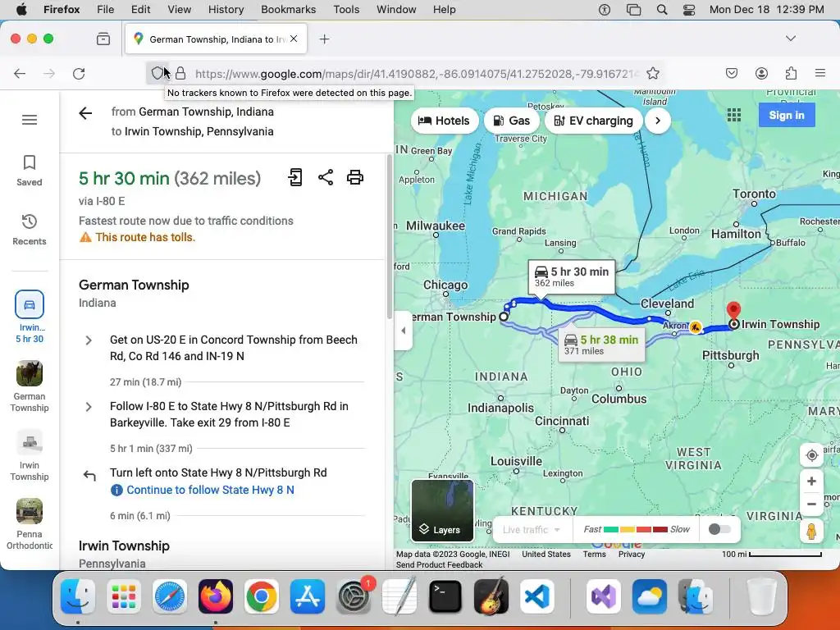
Task: Open Google apps grid
Action: click(734, 115)
